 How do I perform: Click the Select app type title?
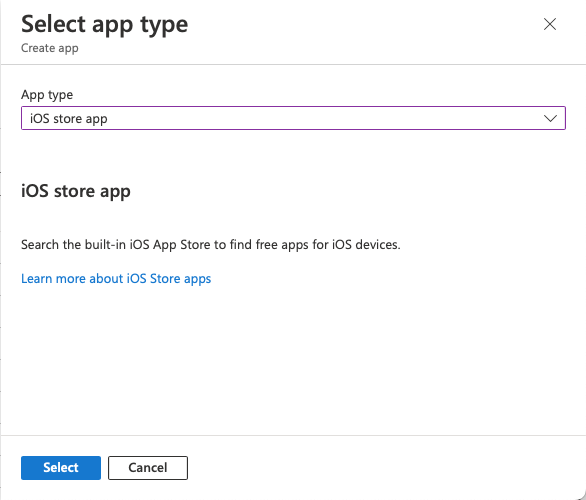(x=105, y=25)
